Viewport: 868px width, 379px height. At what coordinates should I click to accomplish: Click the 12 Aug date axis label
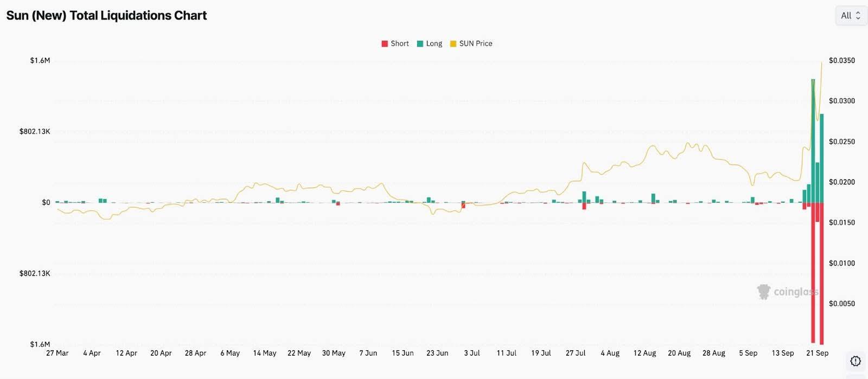644,353
